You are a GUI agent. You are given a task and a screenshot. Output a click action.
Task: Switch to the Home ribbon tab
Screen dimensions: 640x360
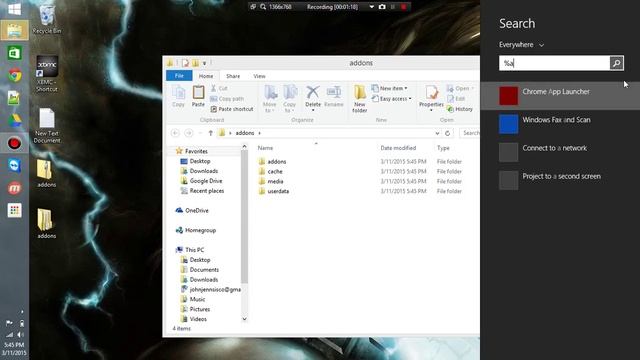pyautogui.click(x=206, y=76)
